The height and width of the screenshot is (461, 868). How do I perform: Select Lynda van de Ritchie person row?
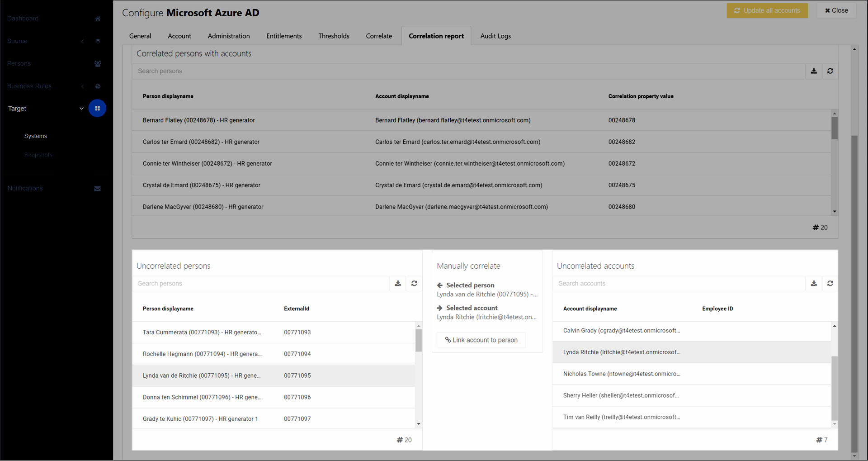pos(274,376)
